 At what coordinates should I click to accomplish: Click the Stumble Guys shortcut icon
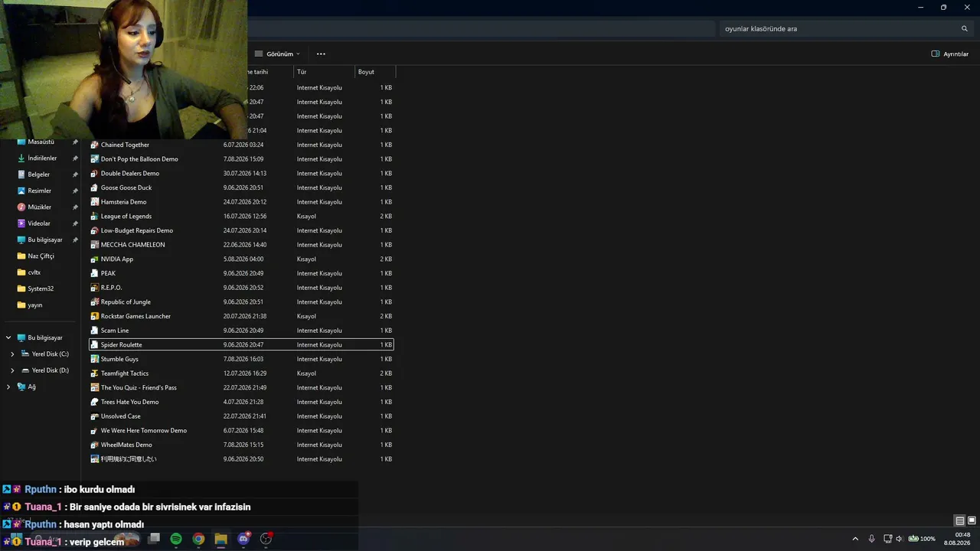(95, 359)
